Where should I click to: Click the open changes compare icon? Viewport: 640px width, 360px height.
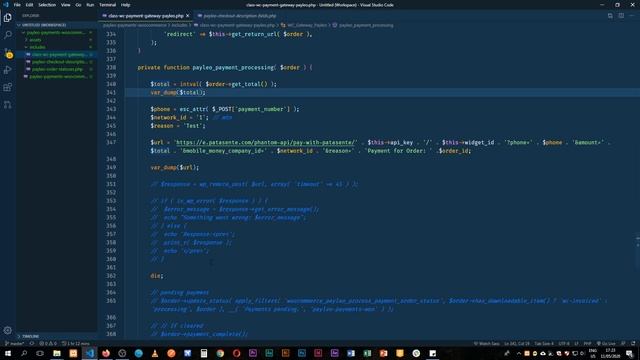[610, 16]
